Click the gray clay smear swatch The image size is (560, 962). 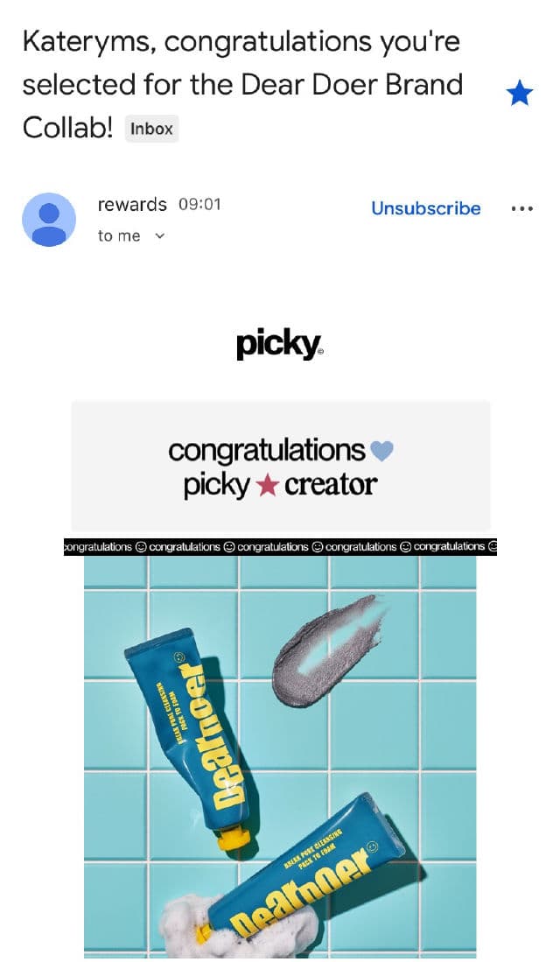(x=327, y=651)
